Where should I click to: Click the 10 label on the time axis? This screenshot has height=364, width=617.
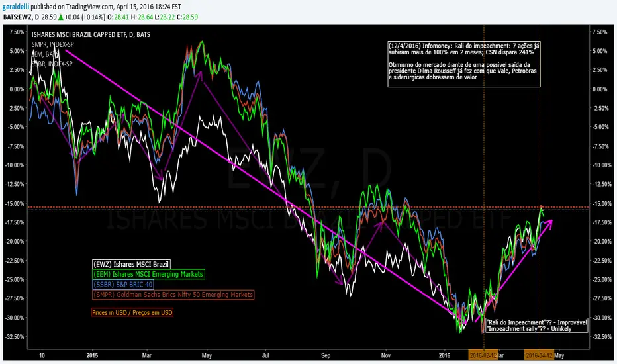click(x=42, y=355)
